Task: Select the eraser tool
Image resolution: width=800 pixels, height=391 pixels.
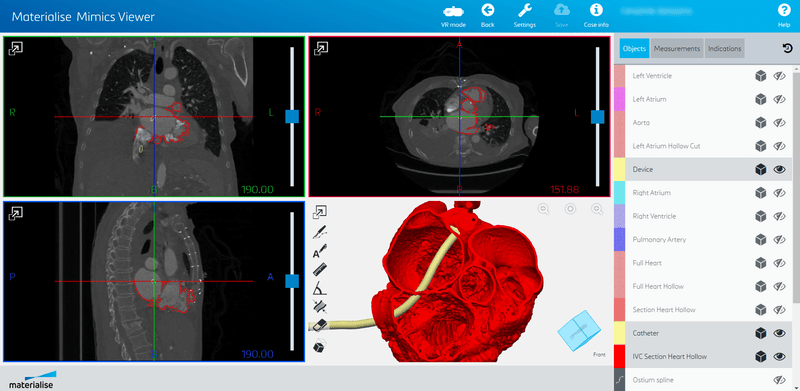Action: pos(320,325)
